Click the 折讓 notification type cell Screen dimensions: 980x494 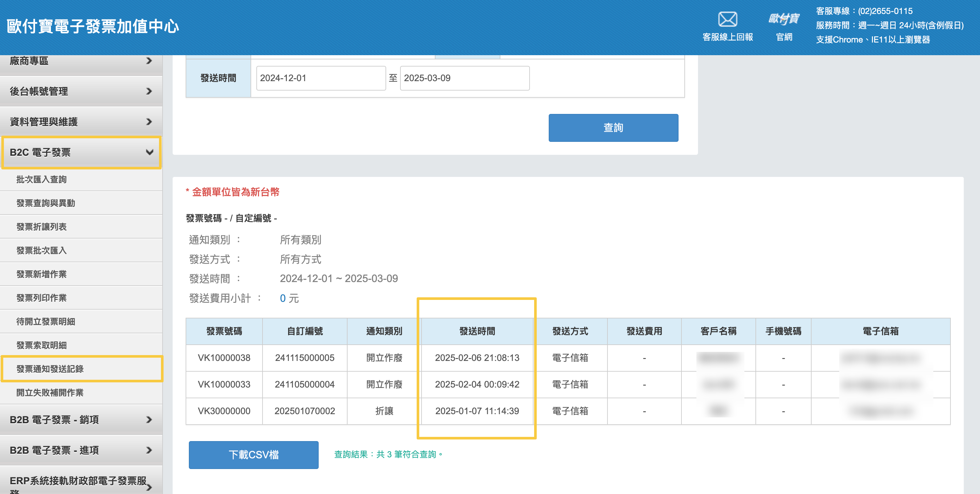click(384, 411)
